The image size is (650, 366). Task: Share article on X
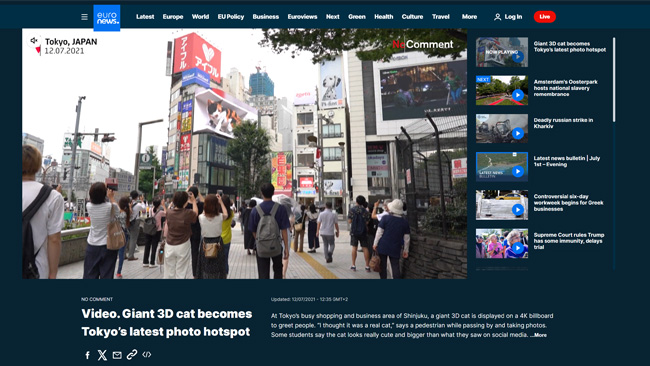click(102, 355)
